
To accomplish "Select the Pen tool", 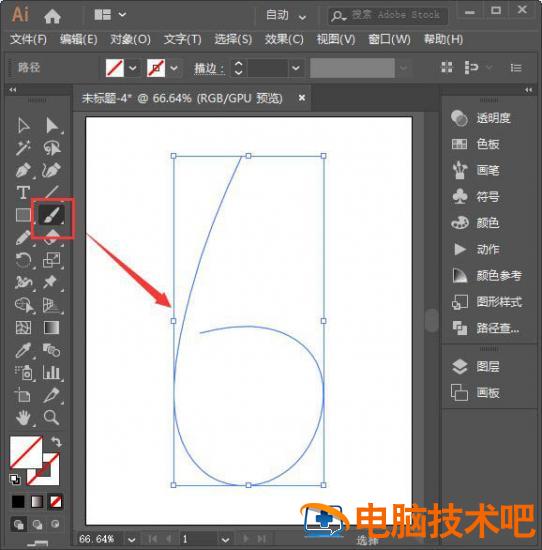I will [x=23, y=170].
